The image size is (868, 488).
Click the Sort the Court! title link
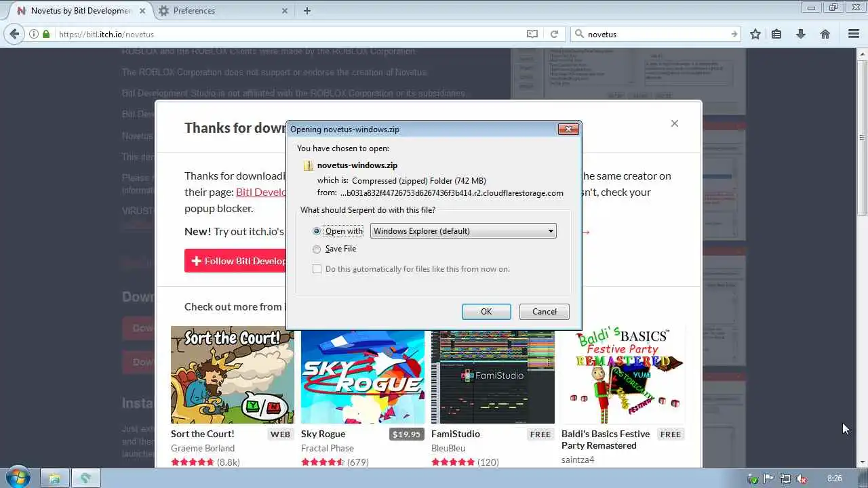click(203, 434)
